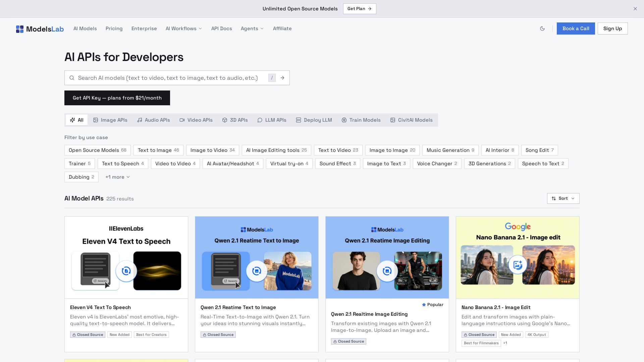
Task: Expand the +1 more filters
Action: click(118, 177)
